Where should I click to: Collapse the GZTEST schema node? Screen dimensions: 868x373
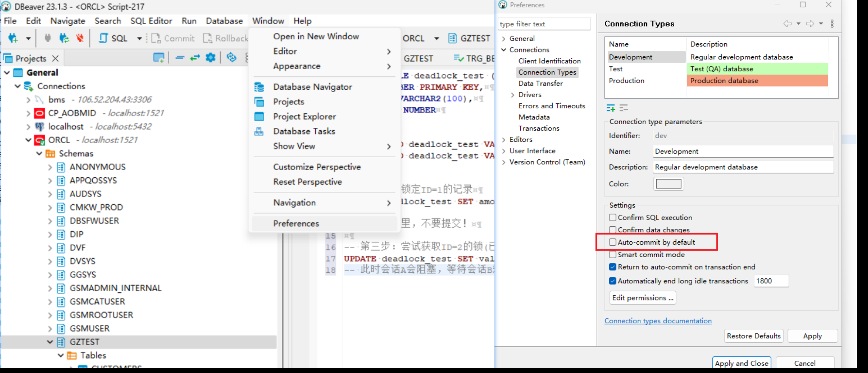(x=50, y=342)
